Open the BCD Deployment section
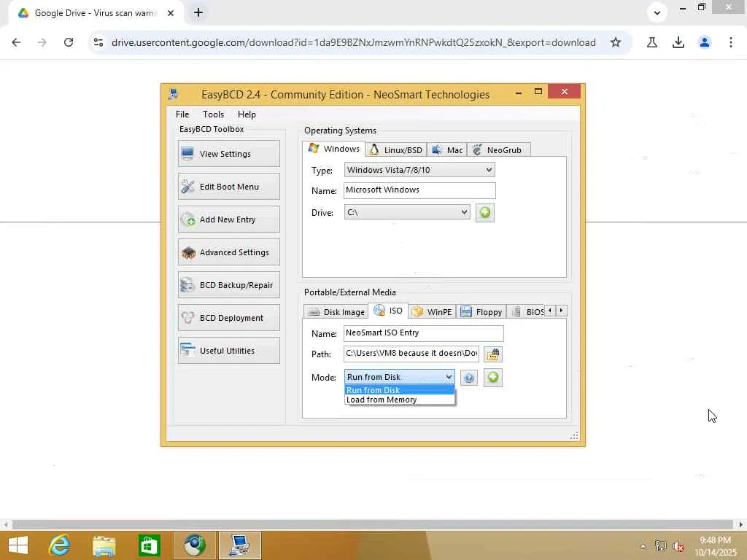Image resolution: width=747 pixels, height=560 pixels. click(x=228, y=318)
